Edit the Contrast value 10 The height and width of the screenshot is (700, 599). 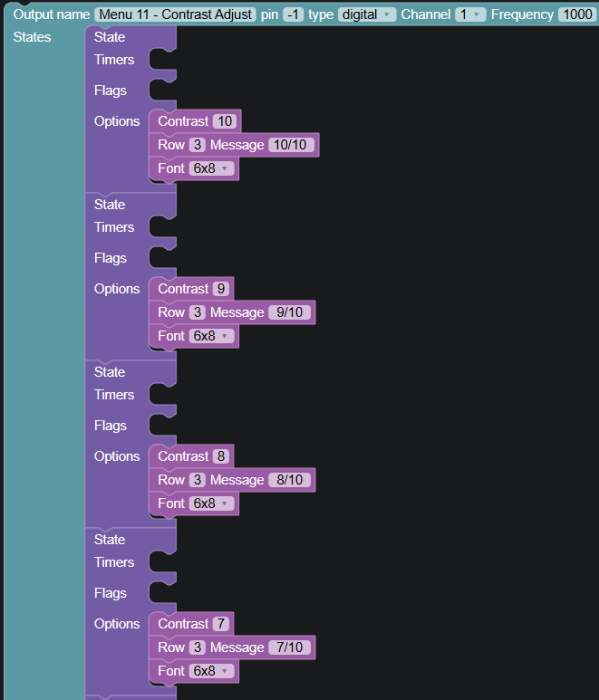pos(225,121)
